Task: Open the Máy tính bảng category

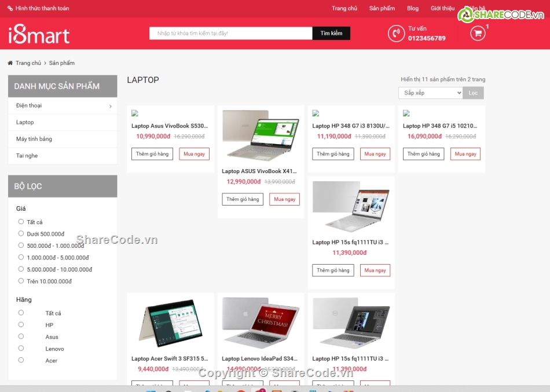Action: click(34, 139)
